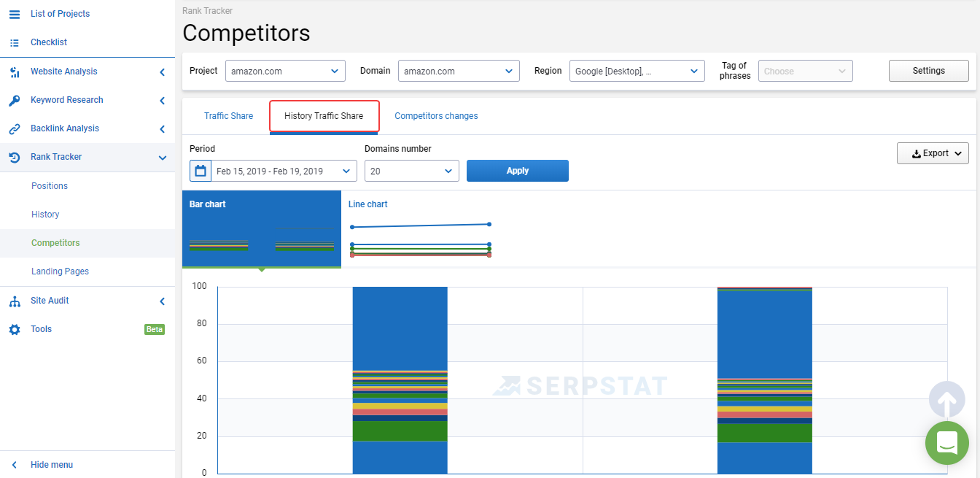Click the Tools gear icon
Image resolution: width=980 pixels, height=478 pixels.
point(15,329)
